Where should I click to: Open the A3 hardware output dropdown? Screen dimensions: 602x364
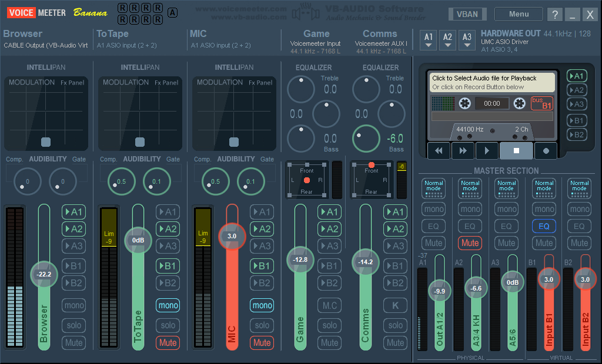(467, 41)
